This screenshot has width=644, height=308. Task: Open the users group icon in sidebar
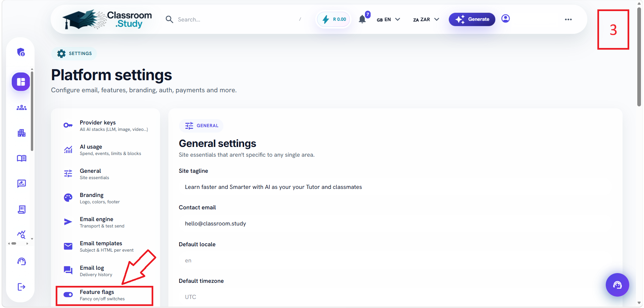[x=21, y=108]
